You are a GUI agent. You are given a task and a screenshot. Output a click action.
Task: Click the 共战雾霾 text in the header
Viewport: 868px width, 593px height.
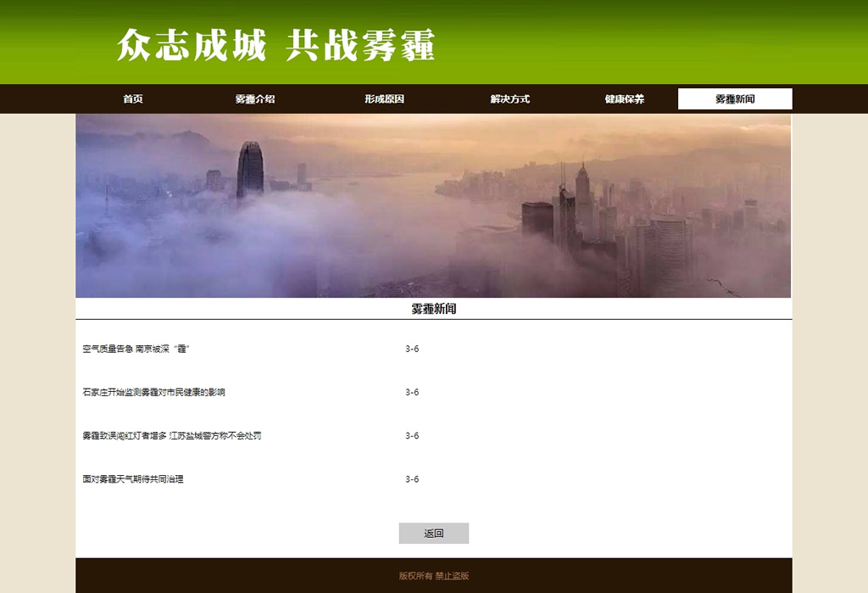pos(360,44)
